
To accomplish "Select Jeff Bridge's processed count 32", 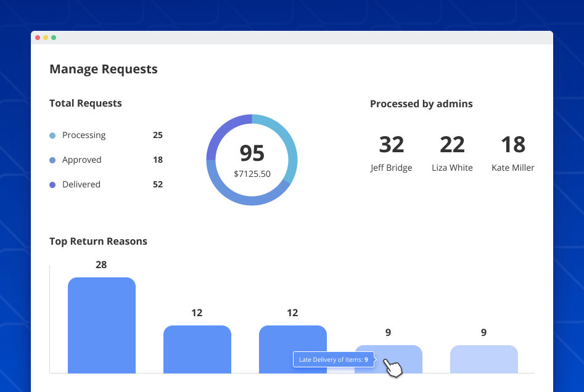I will [x=391, y=144].
